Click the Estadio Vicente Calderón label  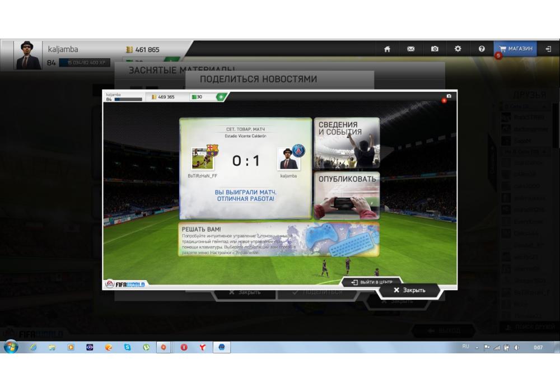click(246, 136)
